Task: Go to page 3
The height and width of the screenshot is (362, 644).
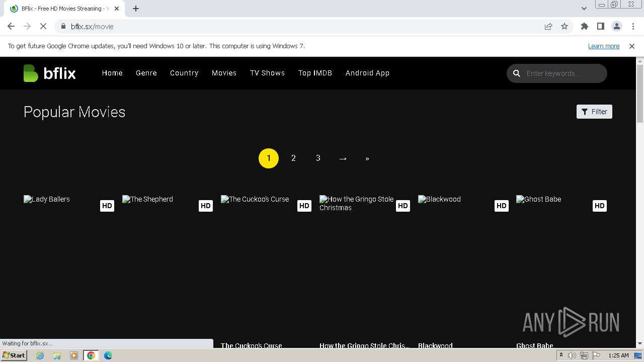Action: click(x=318, y=158)
